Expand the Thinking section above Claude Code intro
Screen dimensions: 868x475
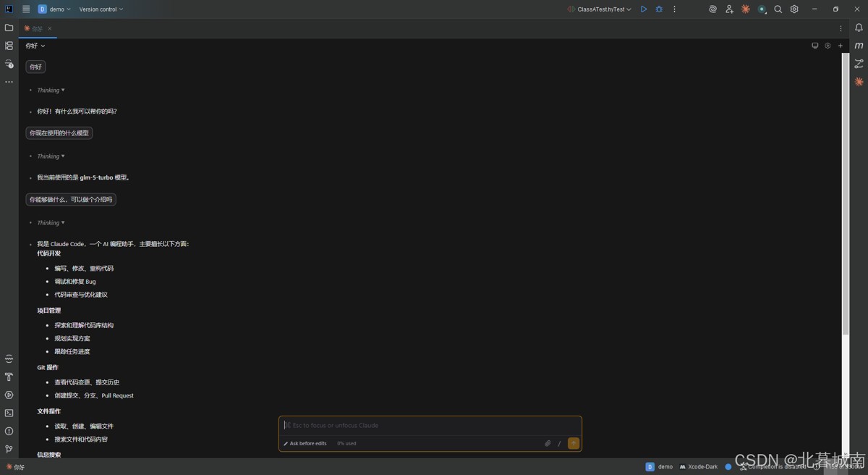coord(51,223)
